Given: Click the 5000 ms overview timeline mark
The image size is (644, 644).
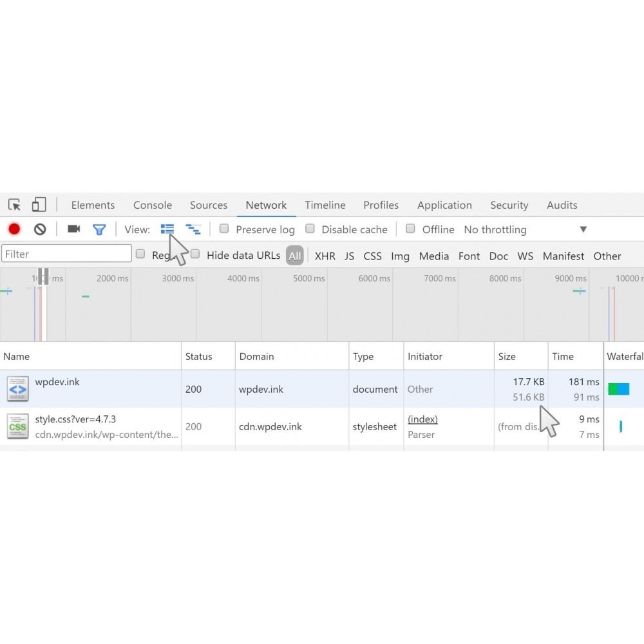Looking at the screenshot, I should [309, 278].
